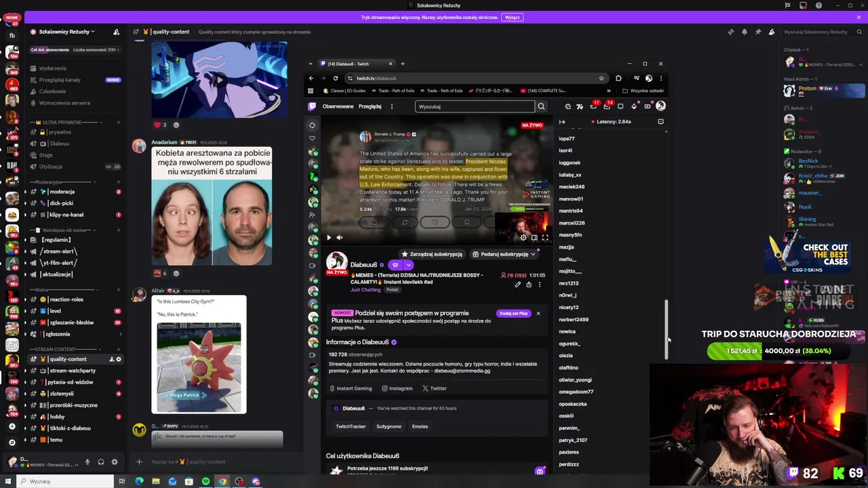Reload the Chrome page
This screenshot has width=868, height=488.
(335, 78)
